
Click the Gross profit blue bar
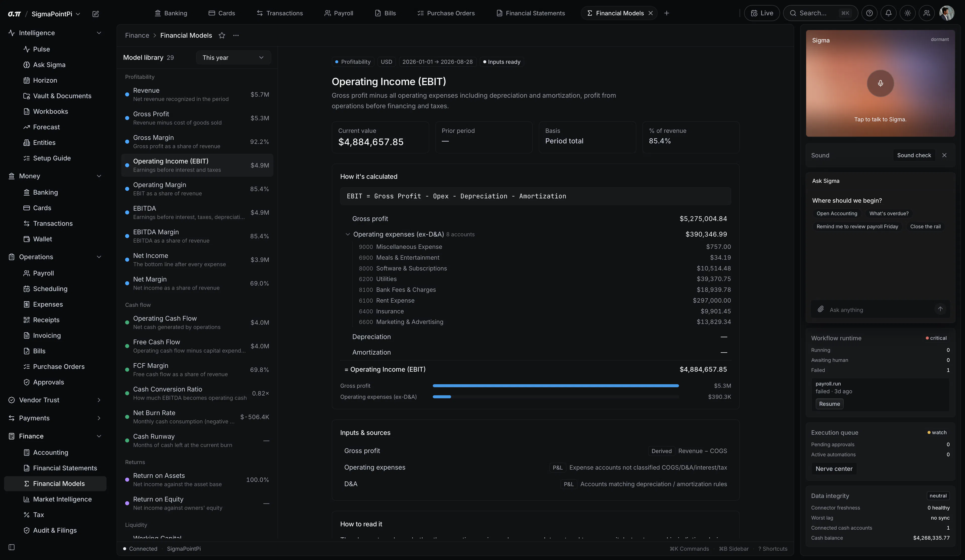point(556,386)
